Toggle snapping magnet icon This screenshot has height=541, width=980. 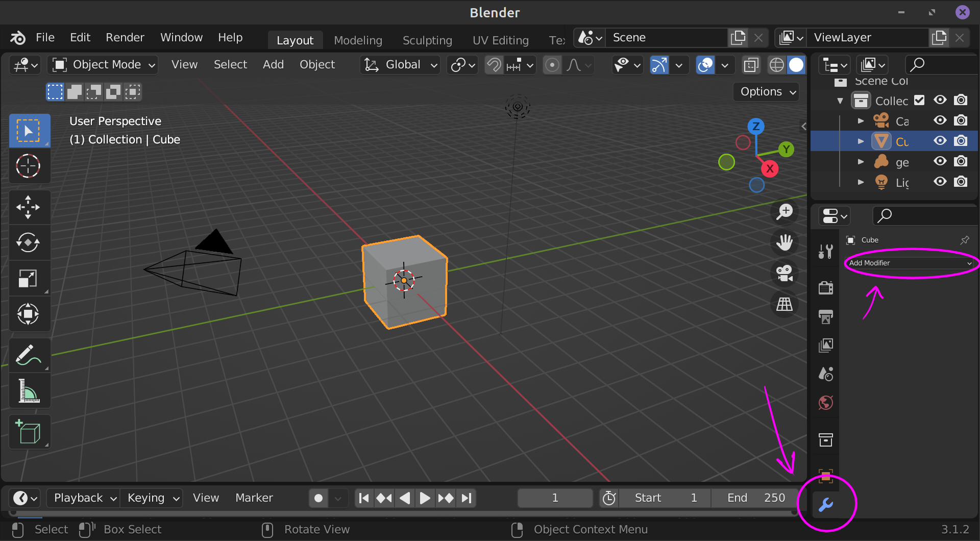[494, 65]
